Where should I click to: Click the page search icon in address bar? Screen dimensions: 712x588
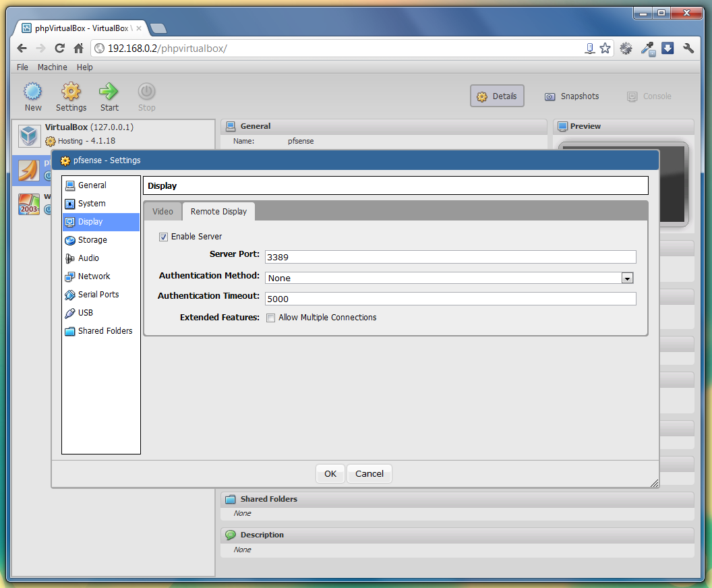tap(589, 48)
